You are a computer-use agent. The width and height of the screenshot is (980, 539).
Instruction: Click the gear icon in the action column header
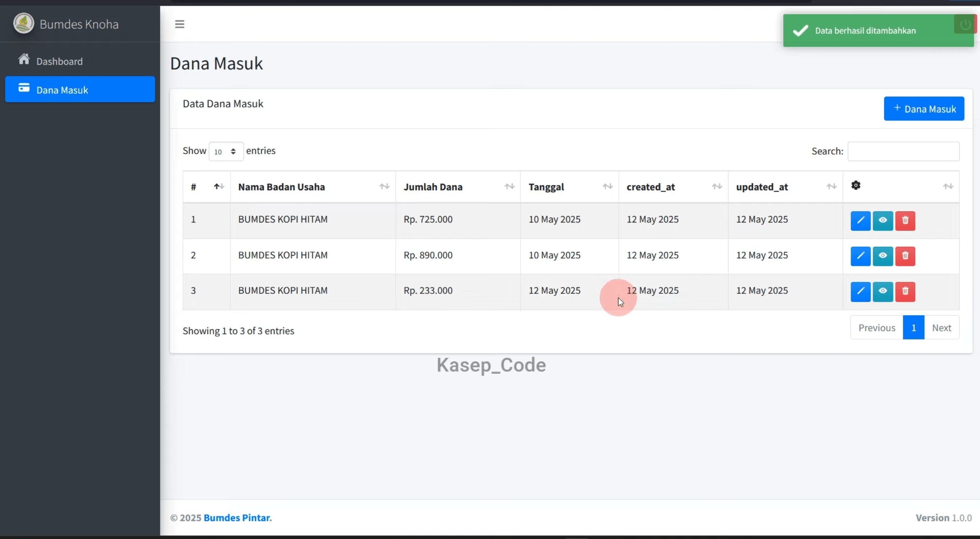(x=855, y=186)
